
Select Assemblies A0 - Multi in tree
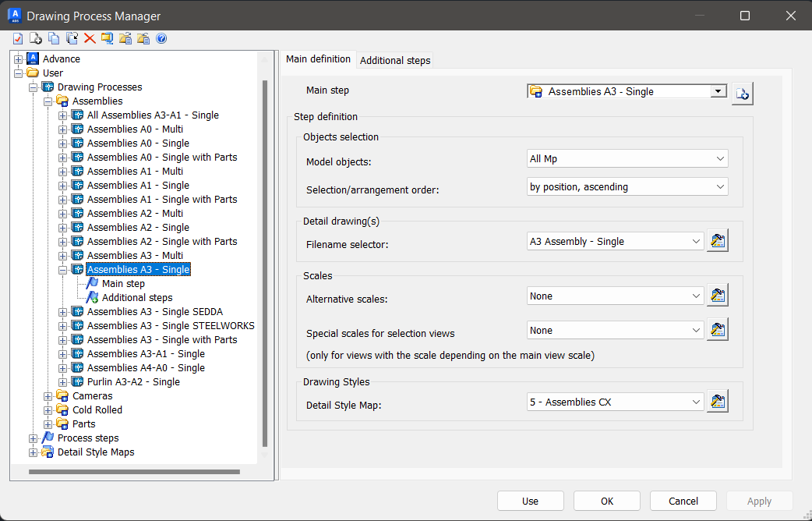[x=135, y=129]
